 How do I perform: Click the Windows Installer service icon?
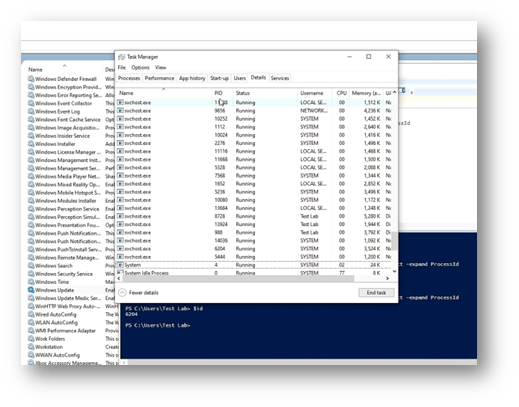pyautogui.click(x=31, y=144)
